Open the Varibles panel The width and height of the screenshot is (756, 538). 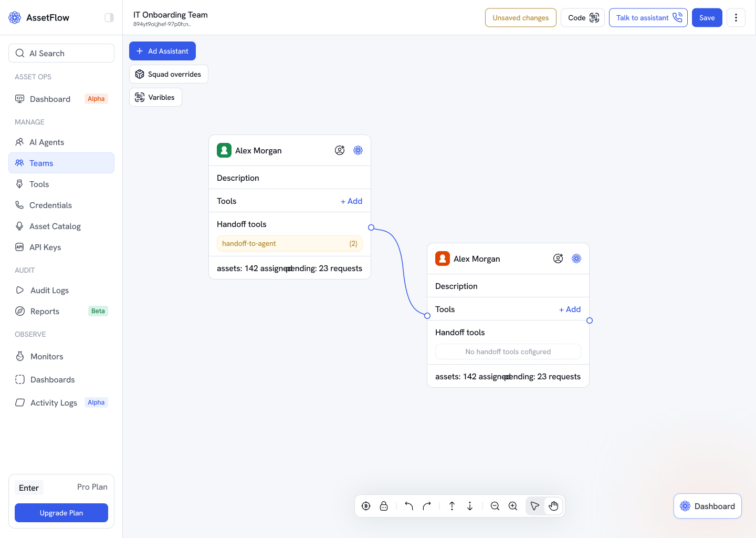pos(155,97)
